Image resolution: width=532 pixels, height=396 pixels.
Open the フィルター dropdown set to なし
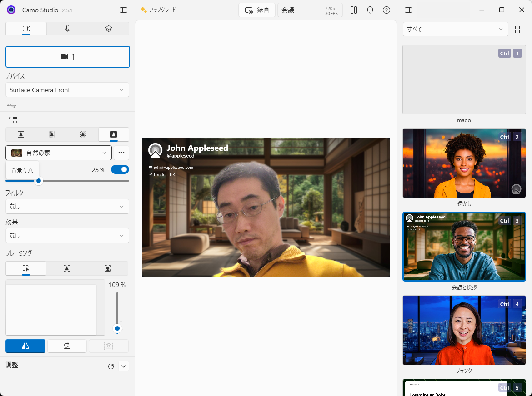tap(67, 207)
